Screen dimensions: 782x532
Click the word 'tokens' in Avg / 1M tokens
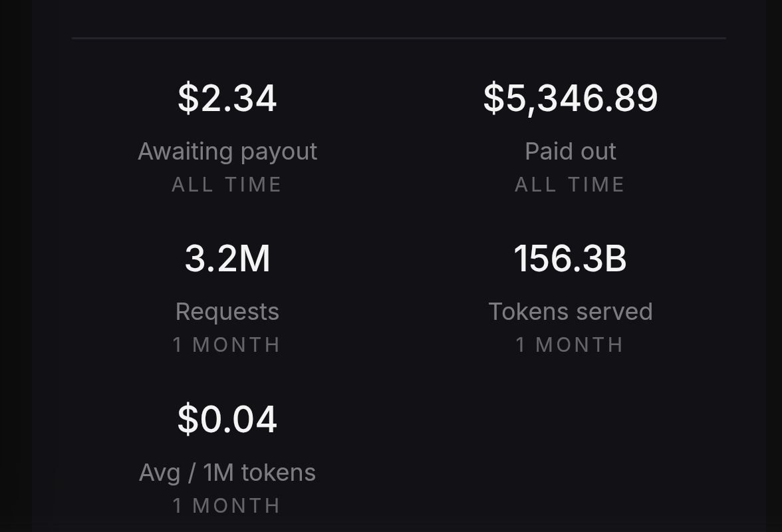278,472
